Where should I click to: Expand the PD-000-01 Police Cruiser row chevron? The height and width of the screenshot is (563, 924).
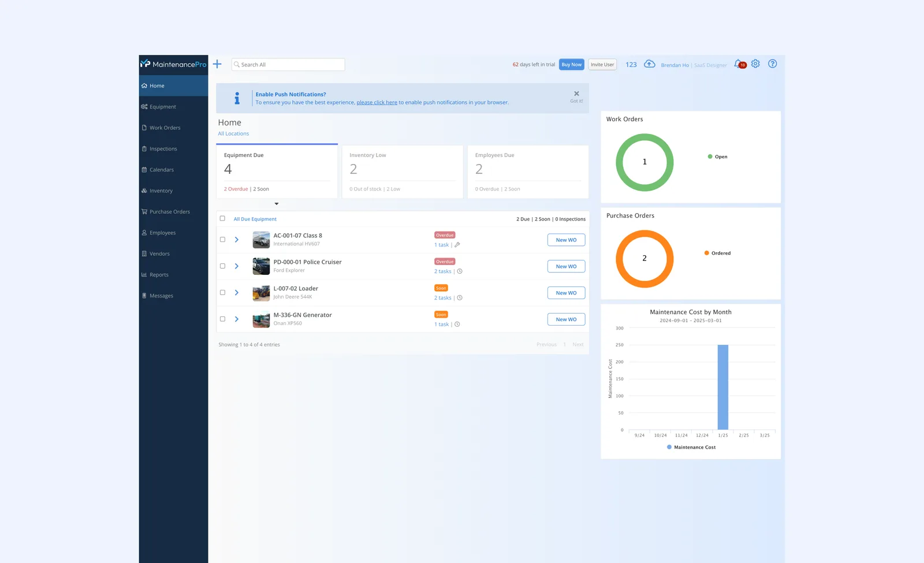tap(237, 266)
